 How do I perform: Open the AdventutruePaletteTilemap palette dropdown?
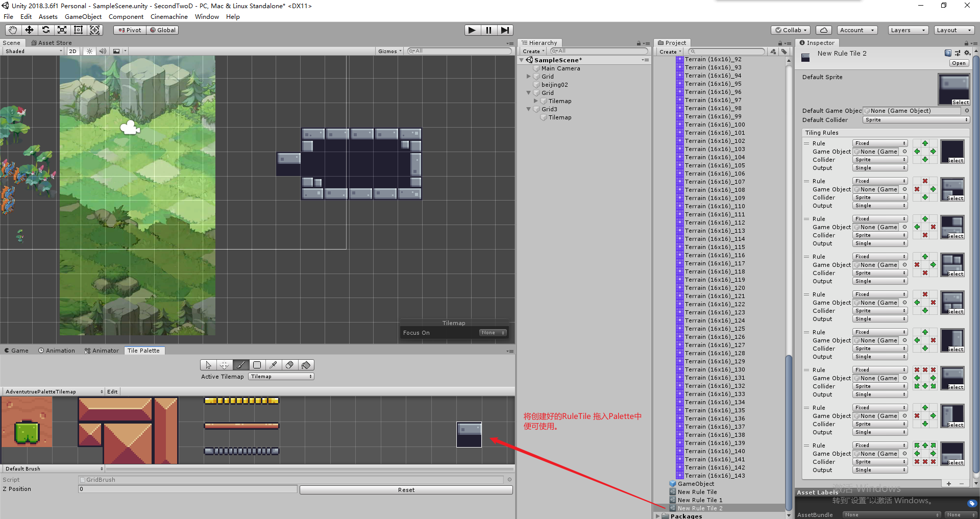pos(54,391)
